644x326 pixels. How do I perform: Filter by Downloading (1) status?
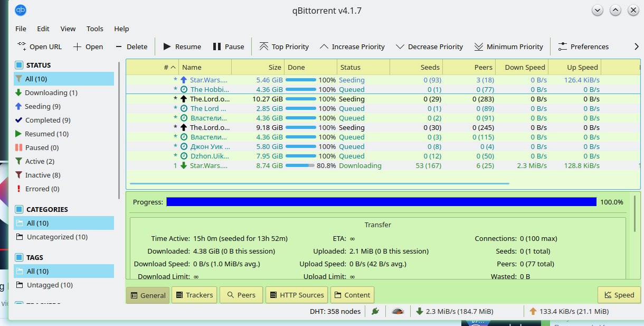click(64, 92)
